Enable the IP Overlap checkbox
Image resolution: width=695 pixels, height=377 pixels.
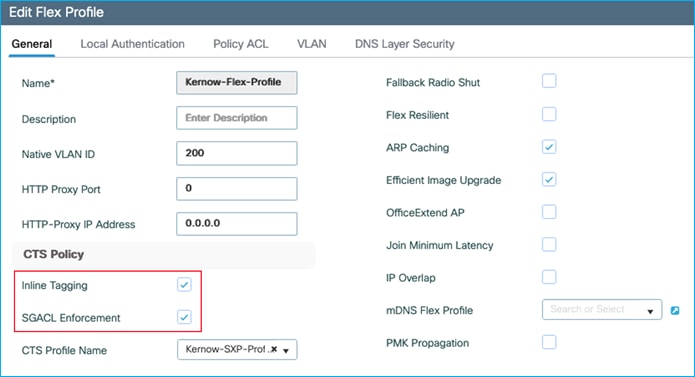(x=549, y=277)
